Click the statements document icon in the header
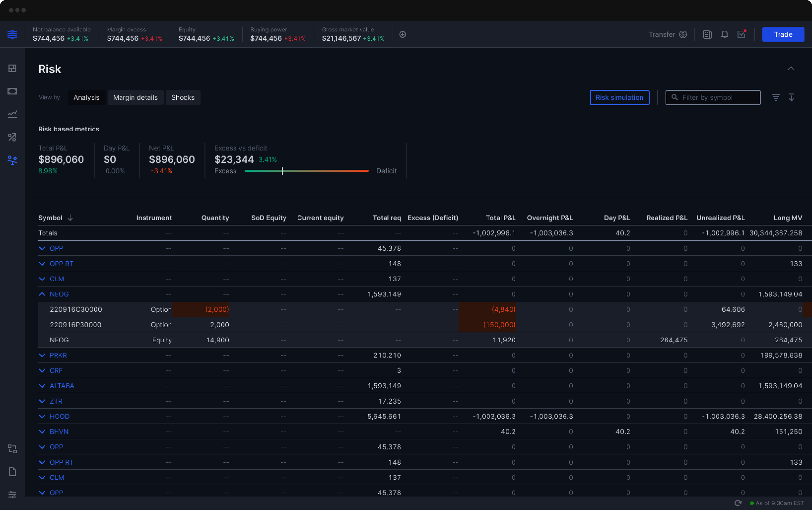The image size is (812, 510). pos(707,34)
